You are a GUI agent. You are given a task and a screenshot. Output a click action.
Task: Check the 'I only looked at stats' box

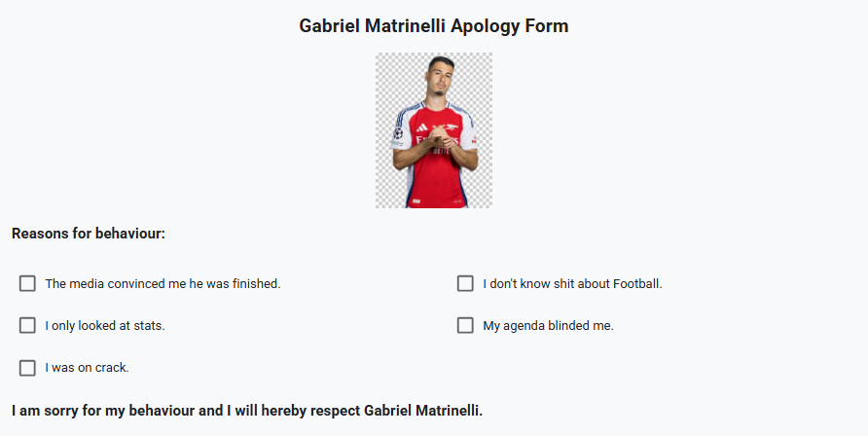[27, 325]
